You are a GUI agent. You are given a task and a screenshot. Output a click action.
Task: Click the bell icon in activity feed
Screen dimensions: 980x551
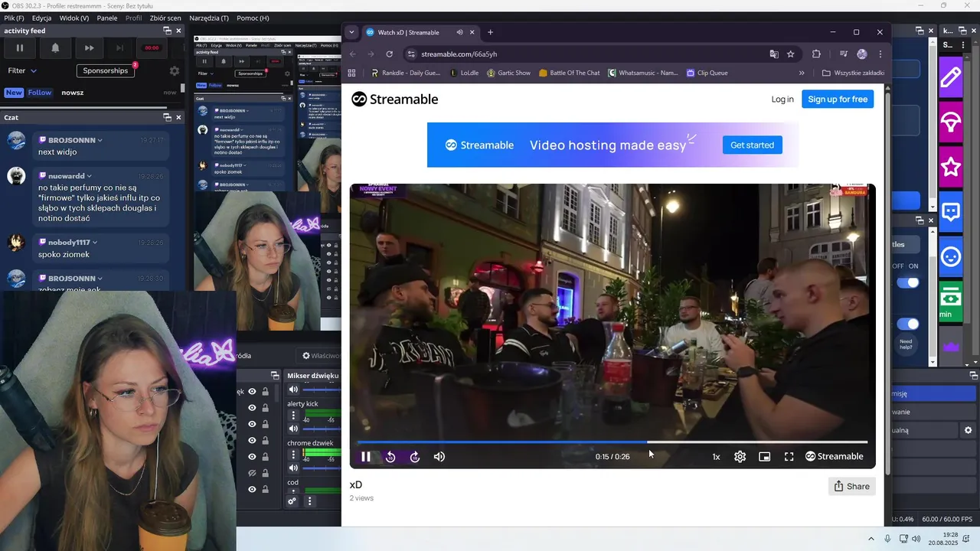click(x=55, y=47)
